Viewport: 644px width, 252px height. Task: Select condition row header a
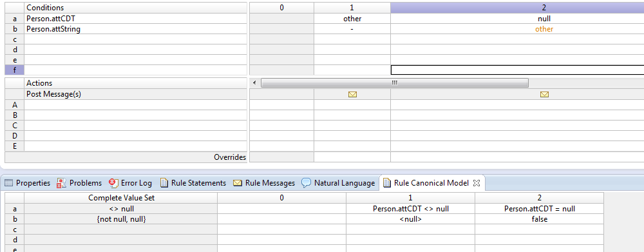coord(15,19)
